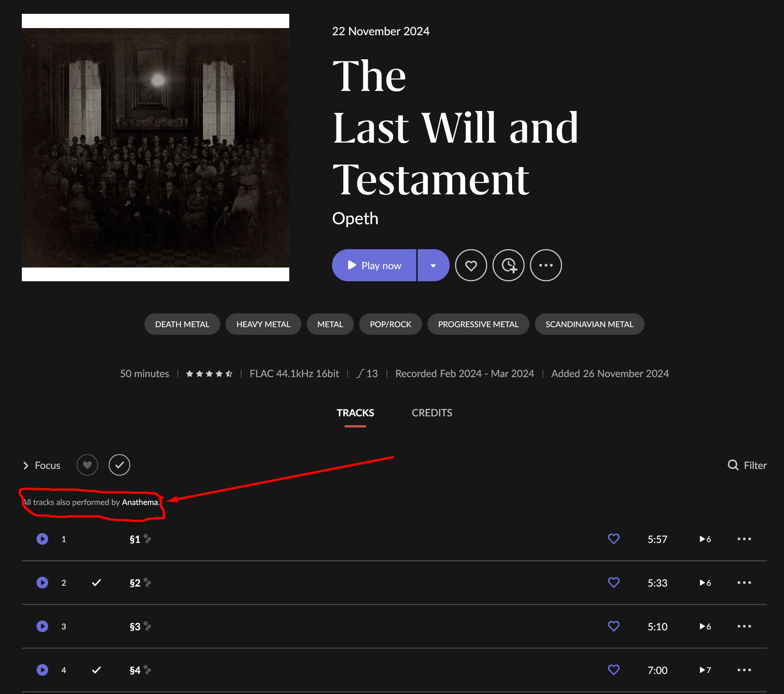The image size is (784, 694).
Task: Click the play count icon on track 4
Action: (705, 670)
